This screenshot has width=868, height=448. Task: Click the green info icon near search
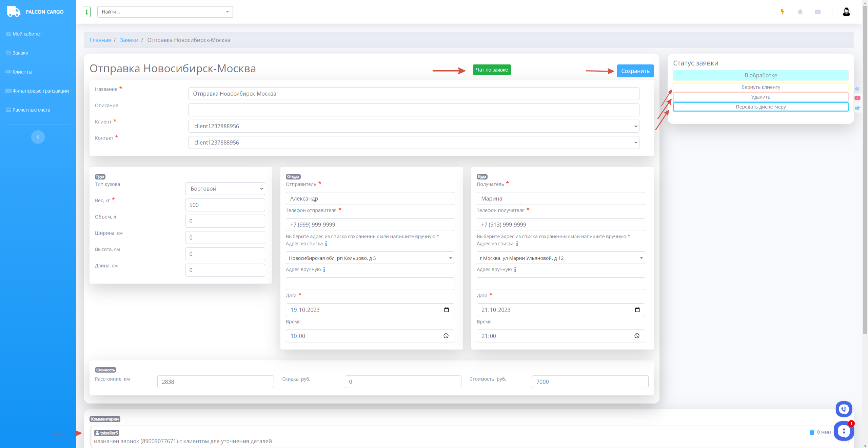click(x=86, y=12)
